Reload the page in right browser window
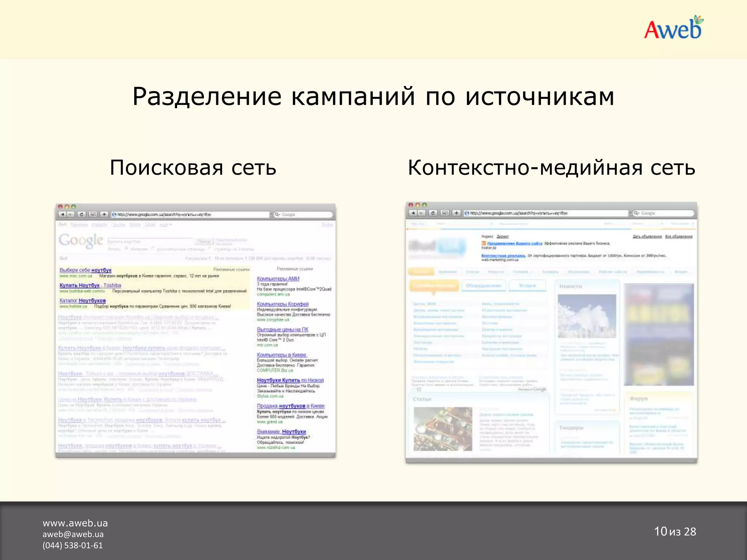 [433, 213]
